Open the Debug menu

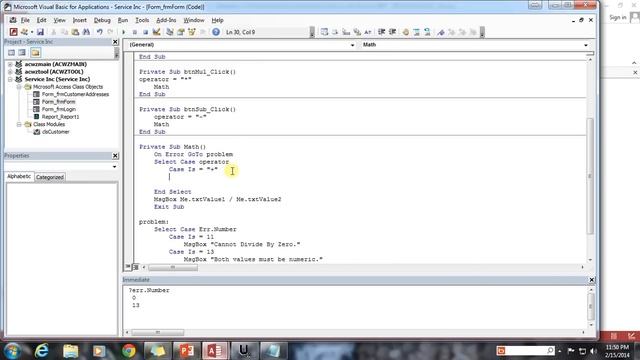tap(102, 20)
